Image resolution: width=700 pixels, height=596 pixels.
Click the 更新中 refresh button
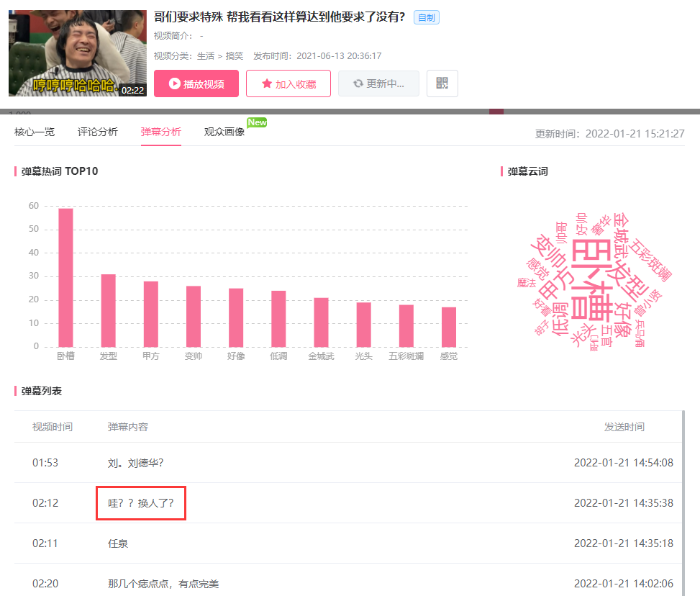(378, 83)
